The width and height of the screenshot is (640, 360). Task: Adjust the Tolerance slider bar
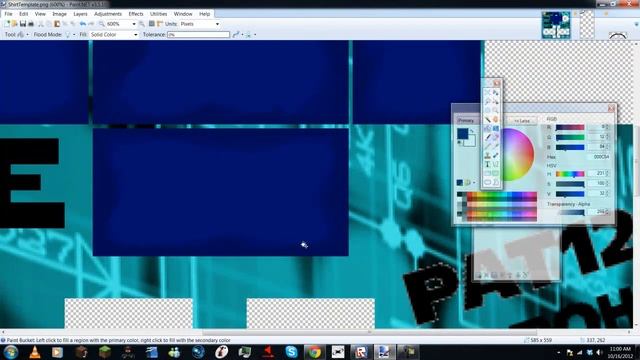pyautogui.click(x=198, y=35)
